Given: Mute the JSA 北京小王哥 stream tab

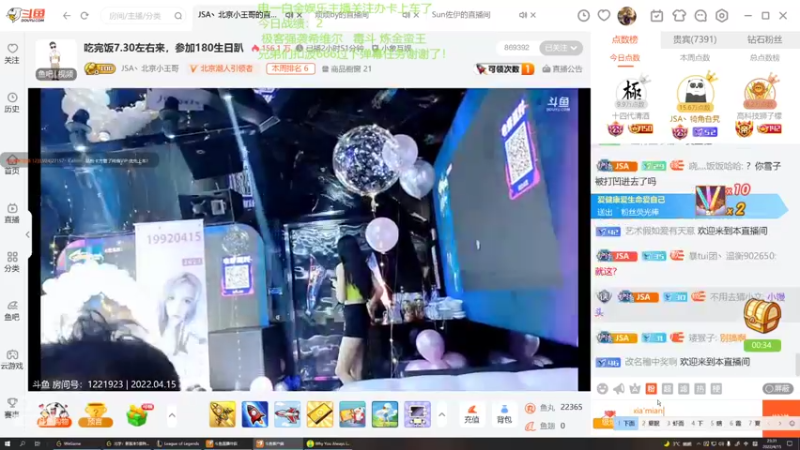Looking at the screenshot, I should click(289, 15).
